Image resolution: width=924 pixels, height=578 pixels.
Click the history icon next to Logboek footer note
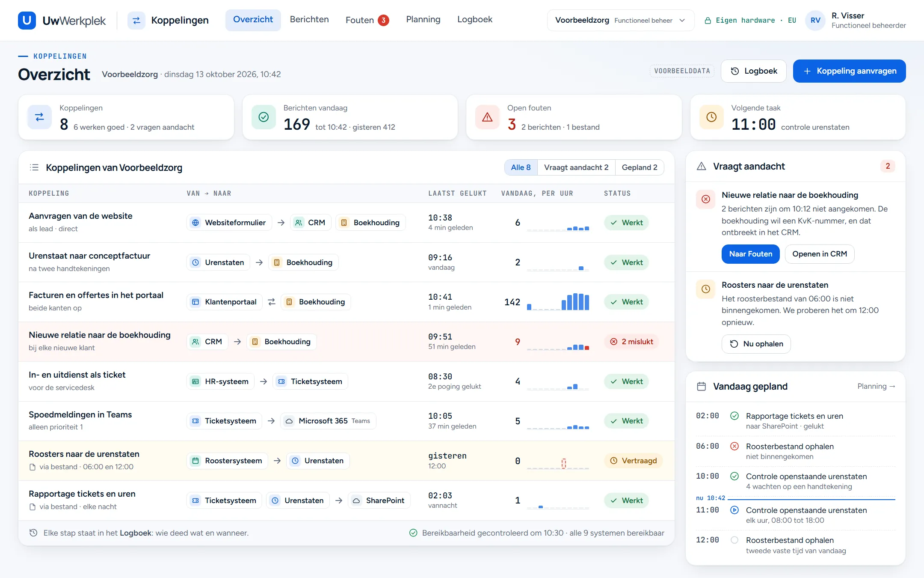(x=33, y=533)
